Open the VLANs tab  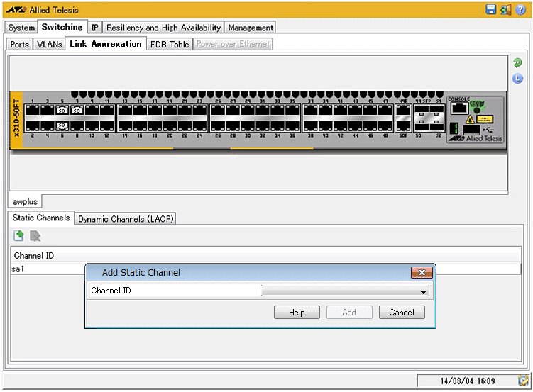click(x=50, y=44)
